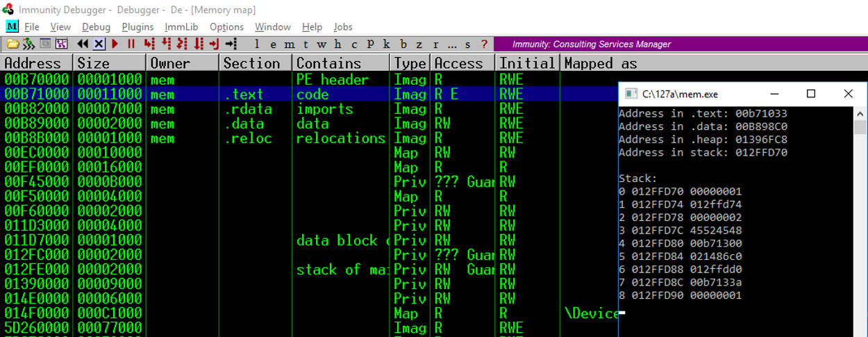Click the Rewind (restart program) toolbar icon
The width and height of the screenshot is (868, 337).
pos(83,44)
